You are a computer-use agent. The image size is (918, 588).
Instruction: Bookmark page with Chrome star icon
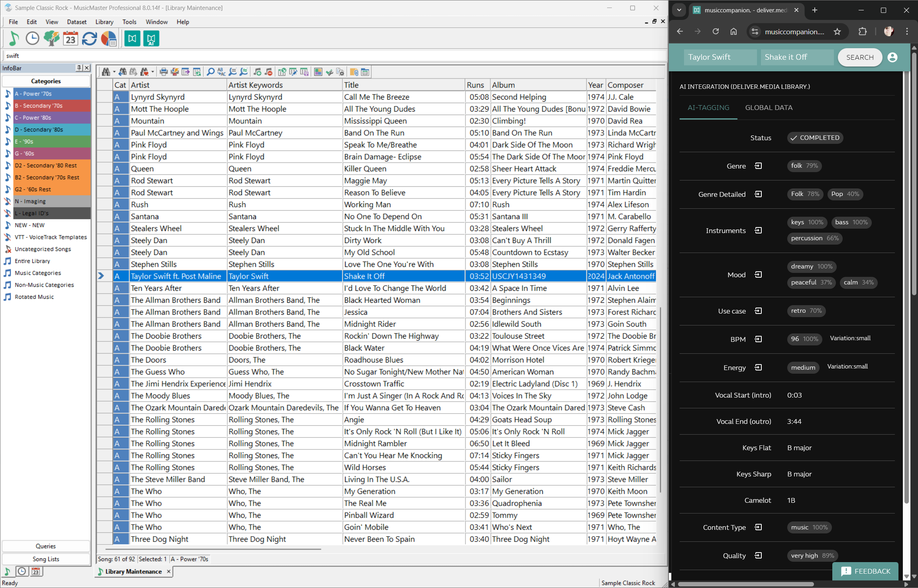(x=837, y=31)
